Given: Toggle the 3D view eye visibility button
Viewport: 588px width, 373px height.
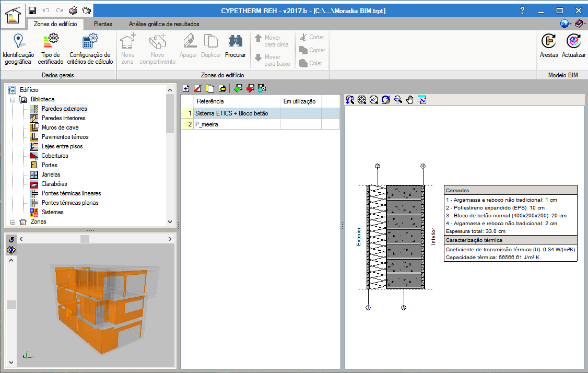Looking at the screenshot, I should coord(11,250).
